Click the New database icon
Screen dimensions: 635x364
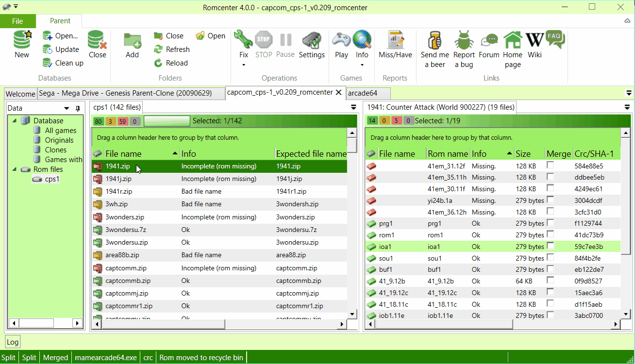click(x=22, y=39)
